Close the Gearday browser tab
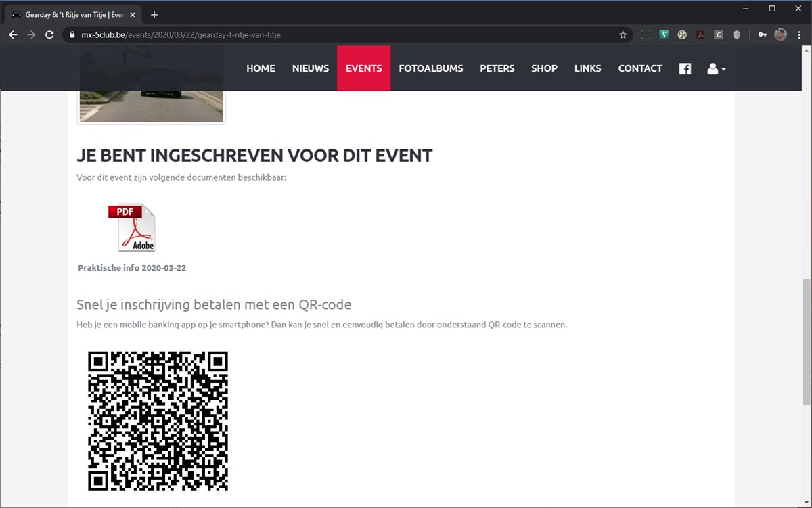 click(132, 15)
